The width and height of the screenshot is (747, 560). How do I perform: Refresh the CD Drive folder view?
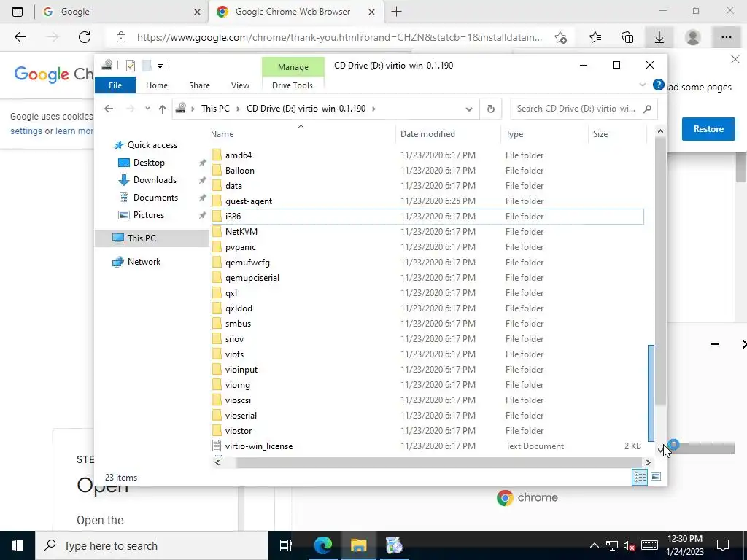491,109
